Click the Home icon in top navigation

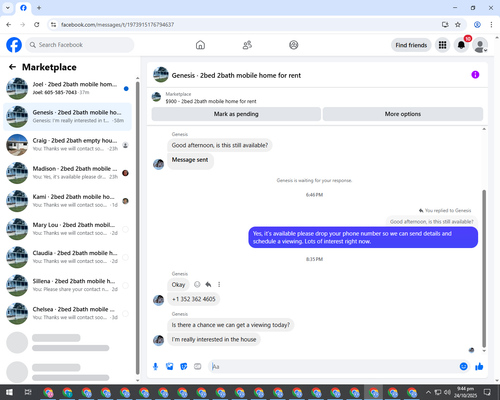[x=200, y=45]
